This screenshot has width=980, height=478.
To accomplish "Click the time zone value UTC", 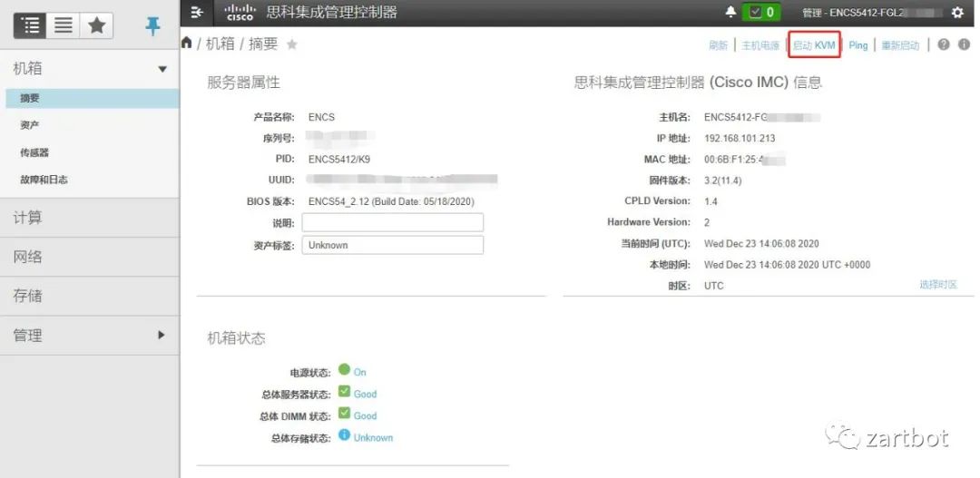I will point(714,286).
